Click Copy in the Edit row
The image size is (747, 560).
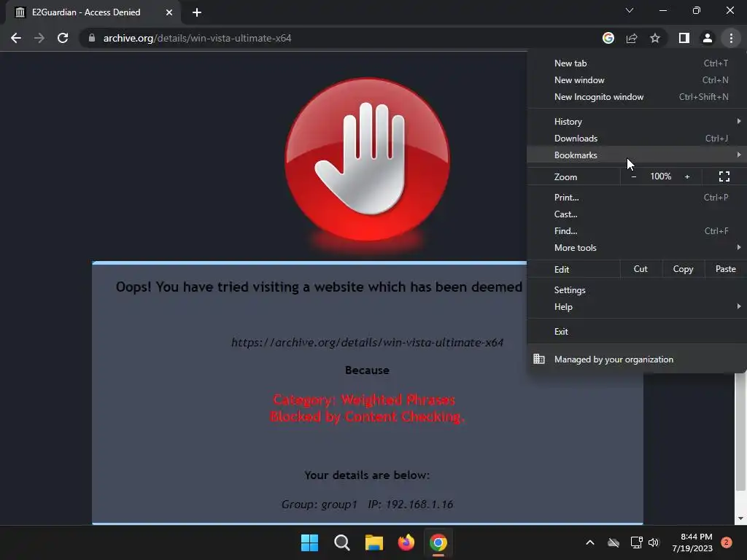click(683, 269)
